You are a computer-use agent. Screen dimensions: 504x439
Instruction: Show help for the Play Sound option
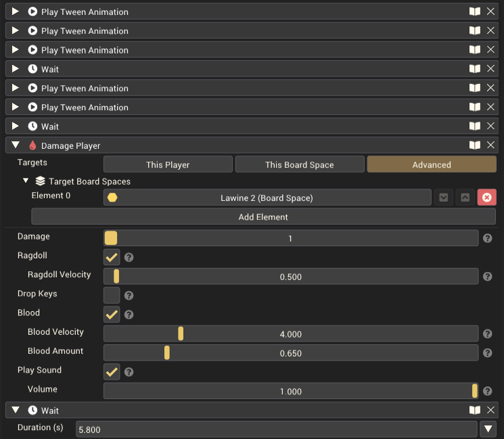[x=129, y=372]
